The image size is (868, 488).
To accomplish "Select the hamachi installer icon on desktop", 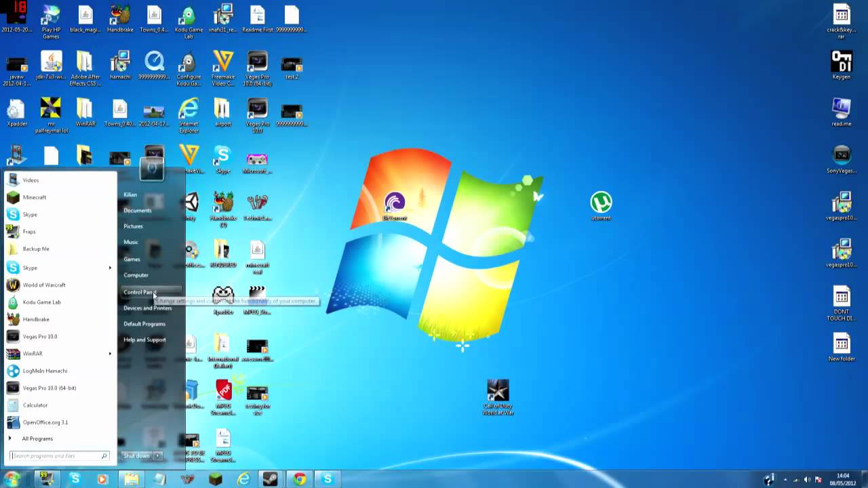I will (x=120, y=66).
